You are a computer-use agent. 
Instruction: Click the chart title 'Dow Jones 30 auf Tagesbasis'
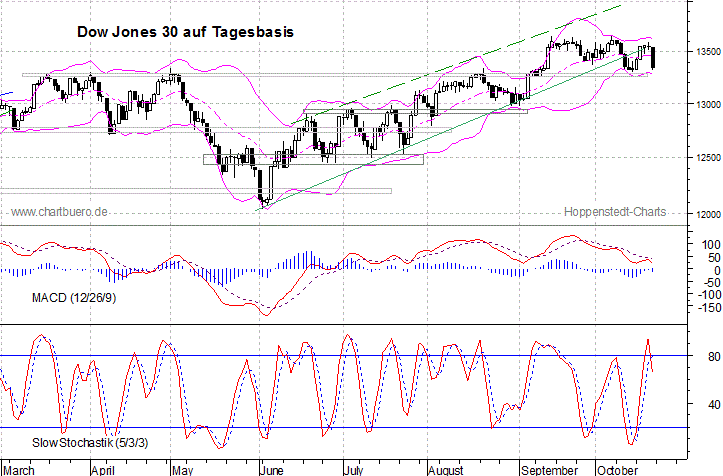[185, 32]
